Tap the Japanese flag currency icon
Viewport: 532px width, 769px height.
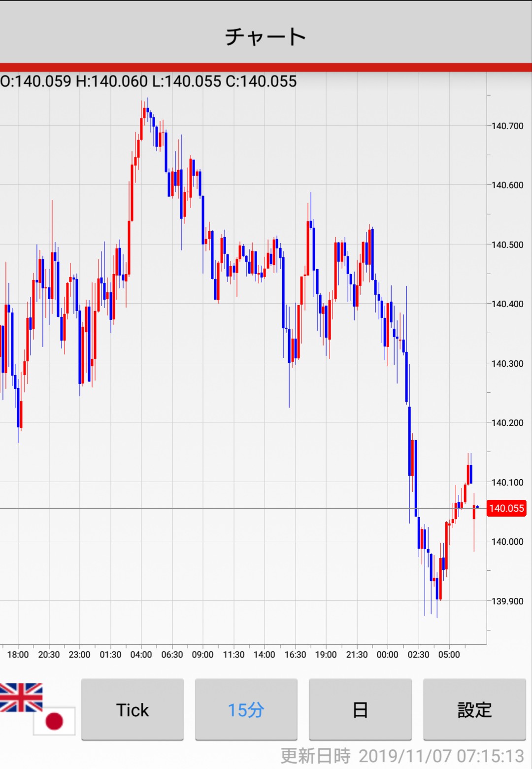[54, 721]
